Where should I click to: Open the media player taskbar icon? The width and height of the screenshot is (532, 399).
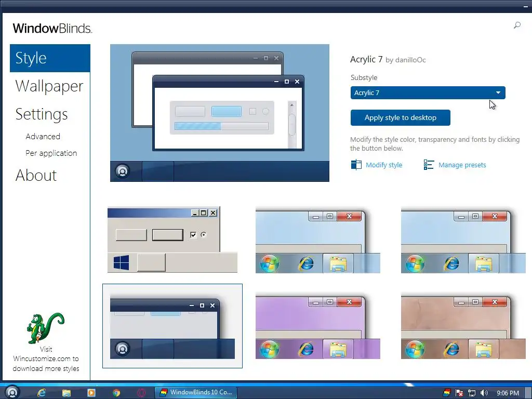point(91,393)
